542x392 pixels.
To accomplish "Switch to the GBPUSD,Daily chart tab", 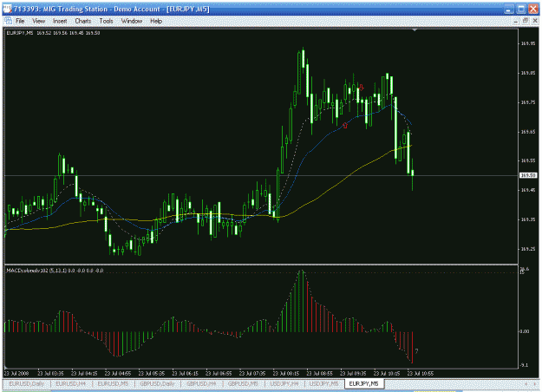I will coord(157,383).
